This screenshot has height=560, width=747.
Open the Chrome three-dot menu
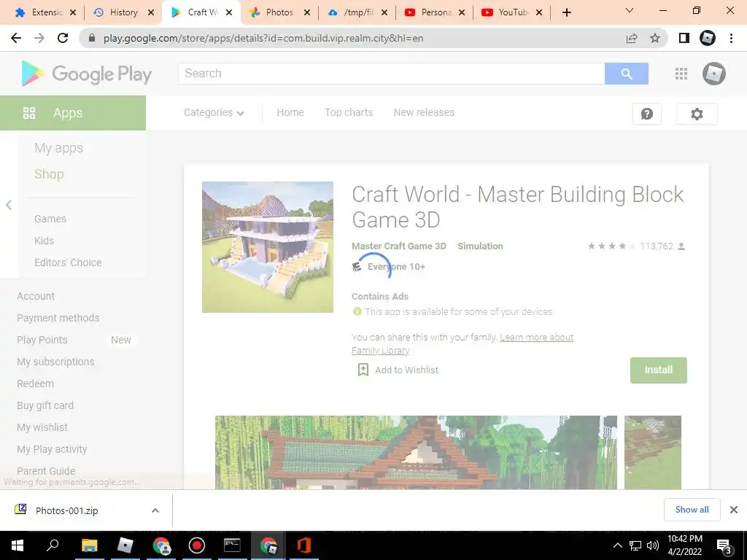731,38
